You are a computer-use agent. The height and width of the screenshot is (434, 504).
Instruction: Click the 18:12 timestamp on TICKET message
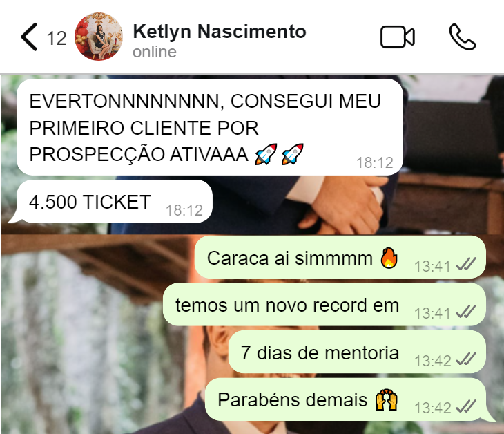coord(184,210)
